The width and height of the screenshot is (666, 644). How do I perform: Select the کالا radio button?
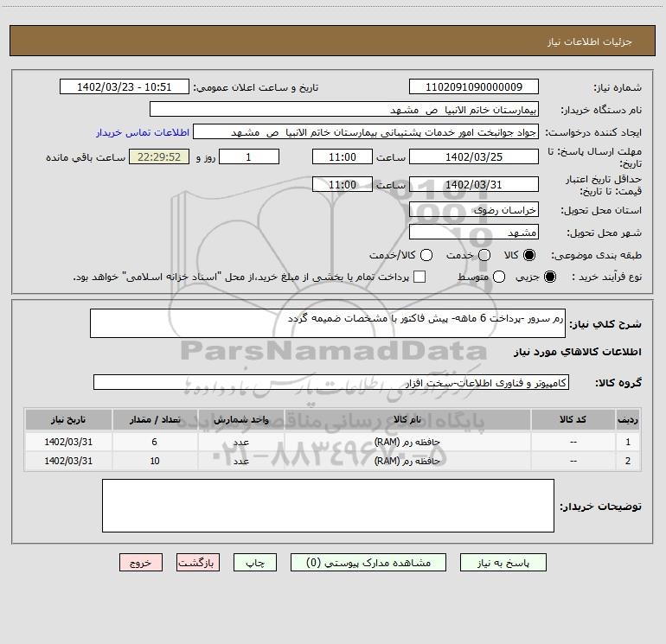[x=529, y=255]
